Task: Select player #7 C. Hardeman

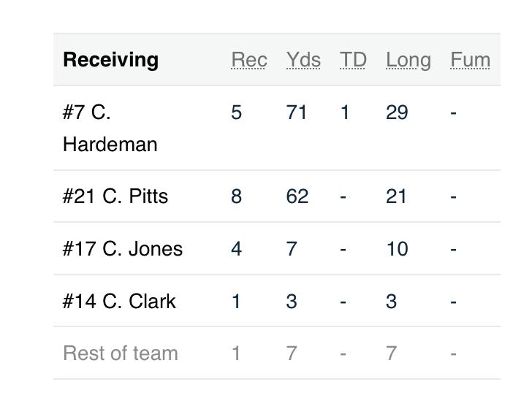Action: [110, 128]
